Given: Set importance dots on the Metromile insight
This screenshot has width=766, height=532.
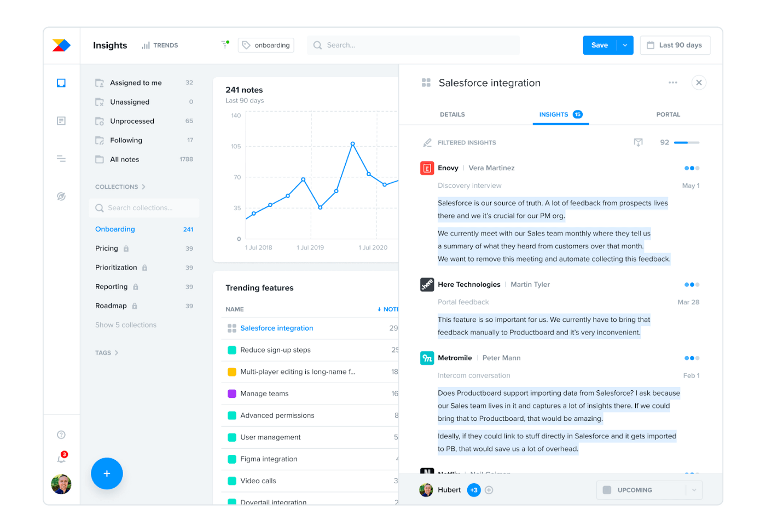Looking at the screenshot, I should click(692, 358).
